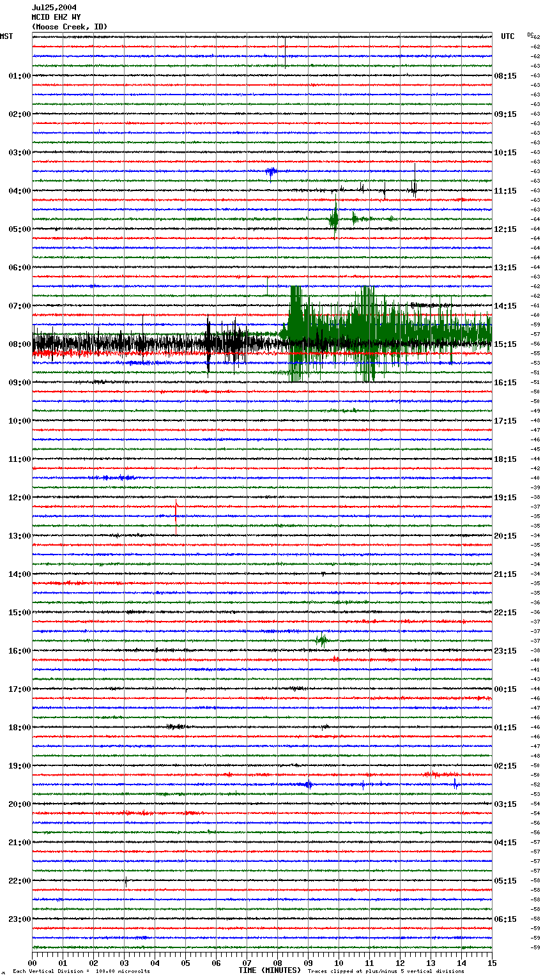
Task: Select the 21:00 MST hour label
Action: pos(20,843)
